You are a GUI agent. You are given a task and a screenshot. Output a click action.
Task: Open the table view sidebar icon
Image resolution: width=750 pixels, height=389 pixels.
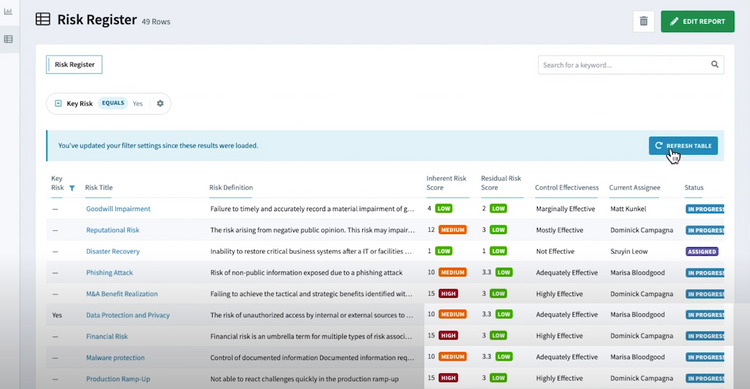8,39
